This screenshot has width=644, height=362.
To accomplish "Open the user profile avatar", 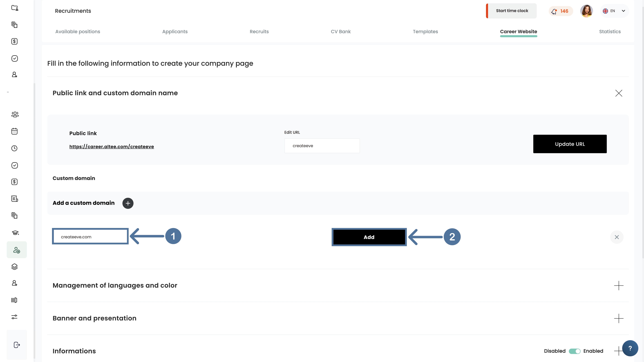I will (x=587, y=11).
